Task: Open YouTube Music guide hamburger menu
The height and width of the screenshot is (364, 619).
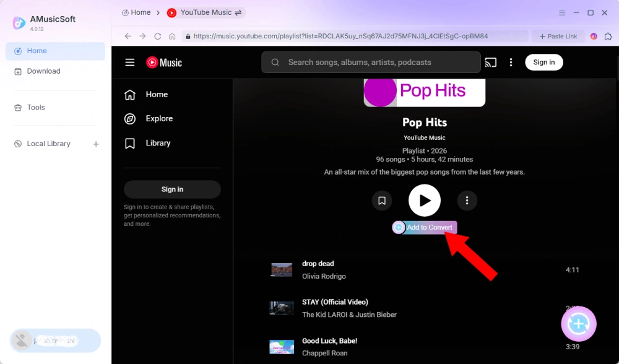Action: pyautogui.click(x=130, y=63)
